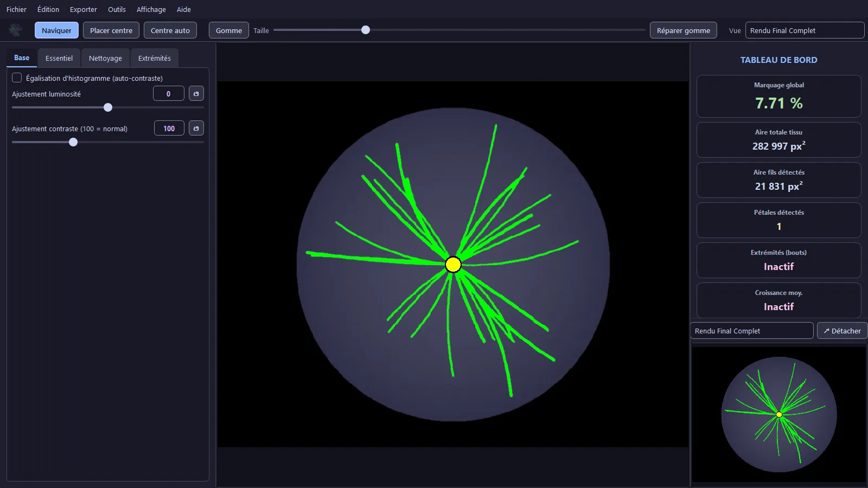Click the Centre auto button
The width and height of the screenshot is (868, 488).
point(170,30)
